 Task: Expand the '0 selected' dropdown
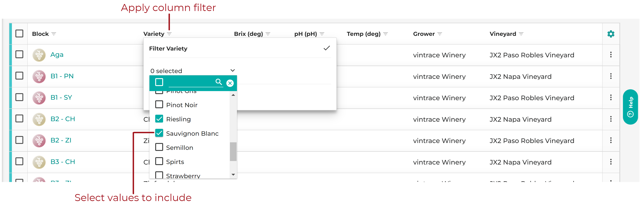(192, 71)
